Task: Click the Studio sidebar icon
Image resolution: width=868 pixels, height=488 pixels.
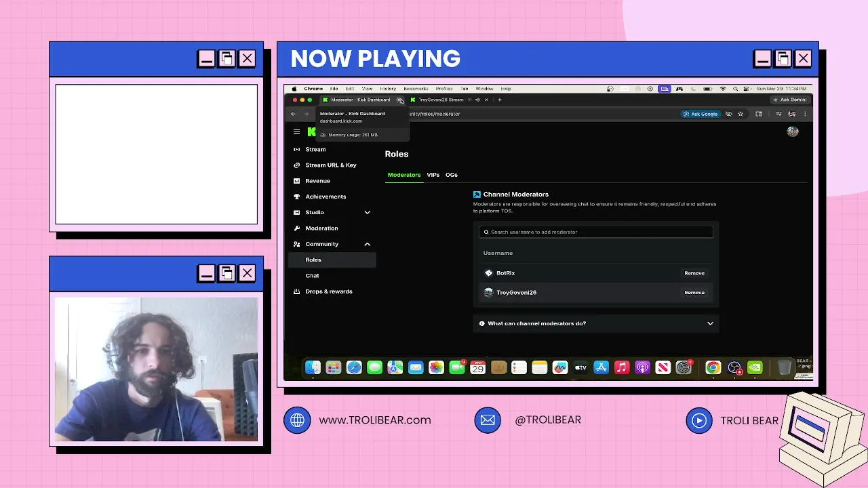Action: pyautogui.click(x=296, y=212)
